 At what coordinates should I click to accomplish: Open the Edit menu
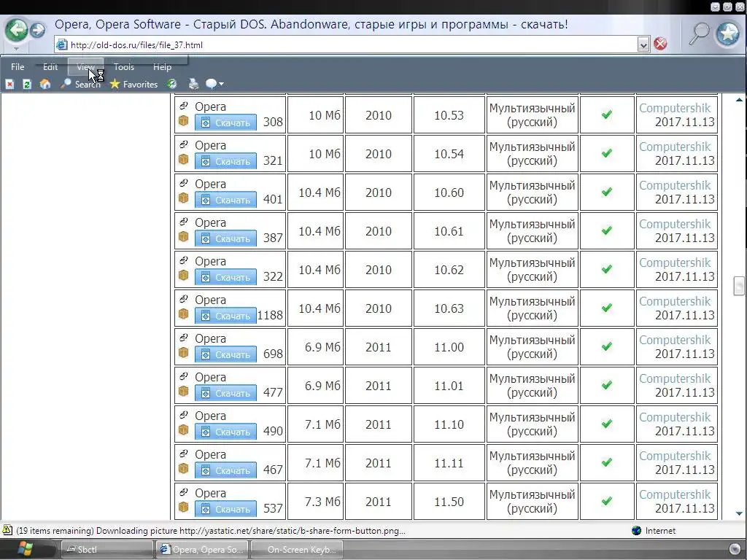coord(50,67)
